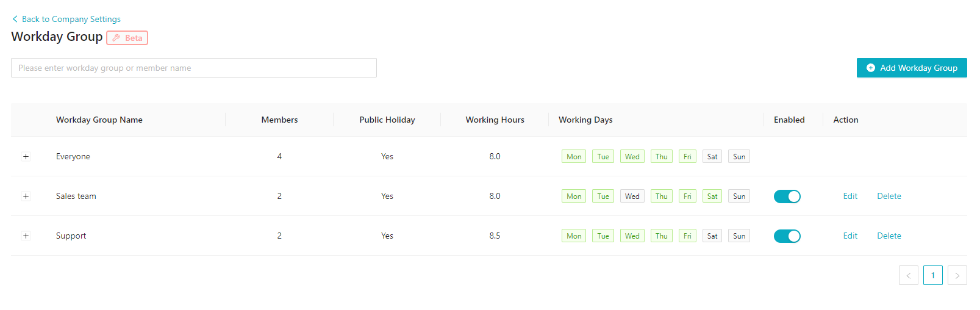
Task: Delete the Sales team group
Action: click(889, 196)
